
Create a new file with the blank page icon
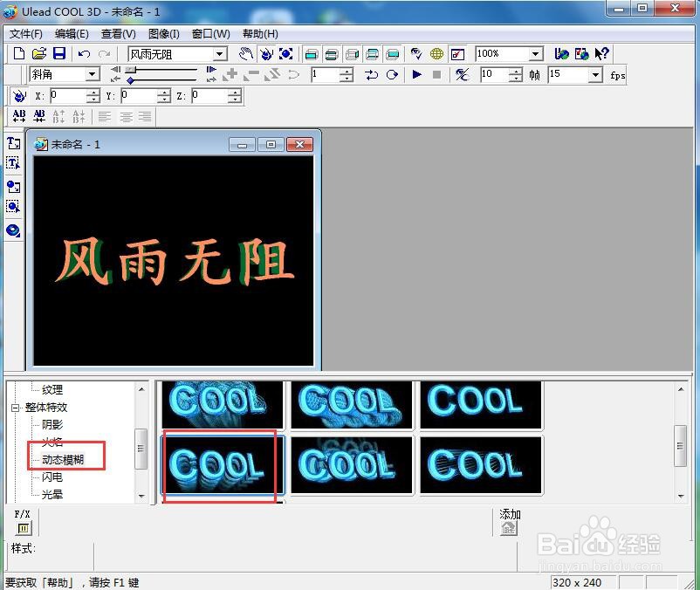(x=18, y=54)
